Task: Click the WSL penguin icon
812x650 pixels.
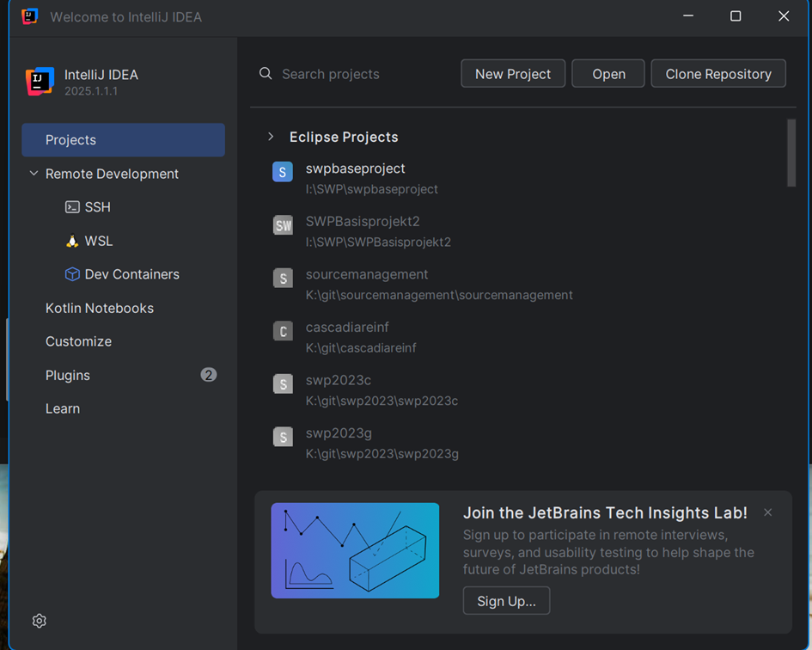Action: point(72,242)
